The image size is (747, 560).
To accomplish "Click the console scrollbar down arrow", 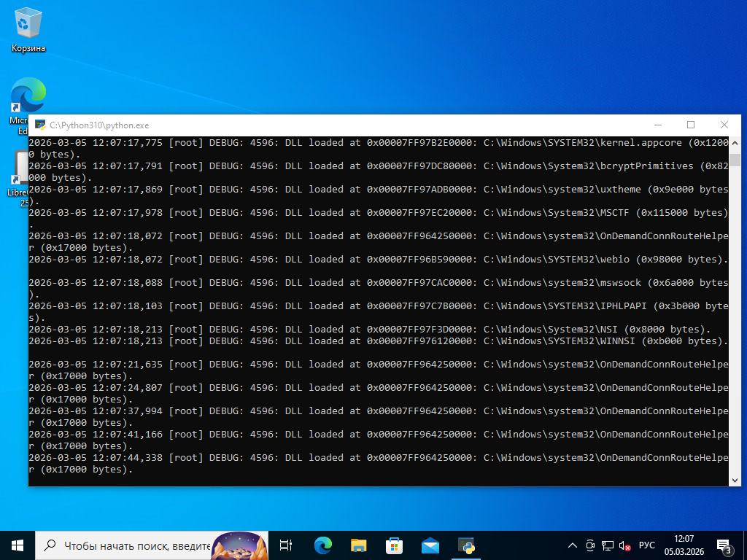I will click(x=735, y=479).
